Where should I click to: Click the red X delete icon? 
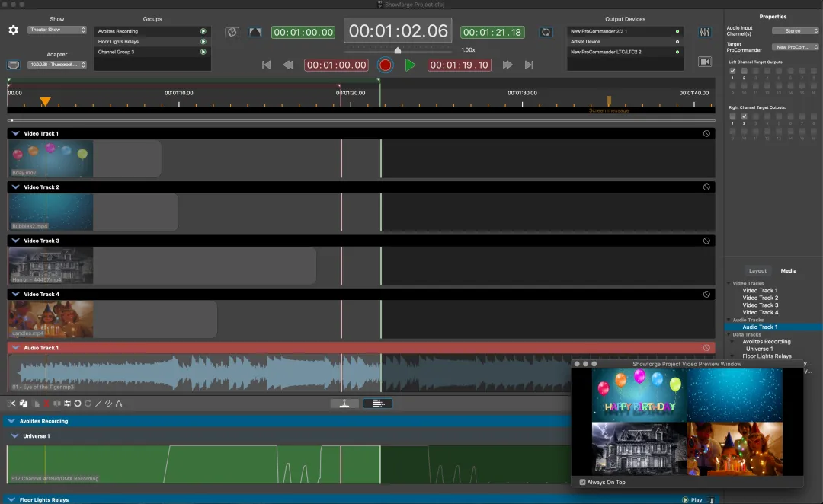pos(46,404)
